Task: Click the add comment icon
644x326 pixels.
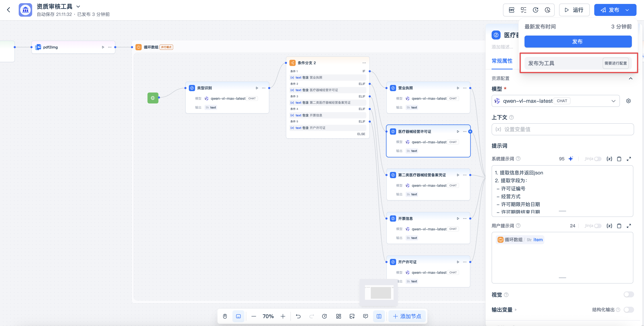Action: click(x=366, y=316)
